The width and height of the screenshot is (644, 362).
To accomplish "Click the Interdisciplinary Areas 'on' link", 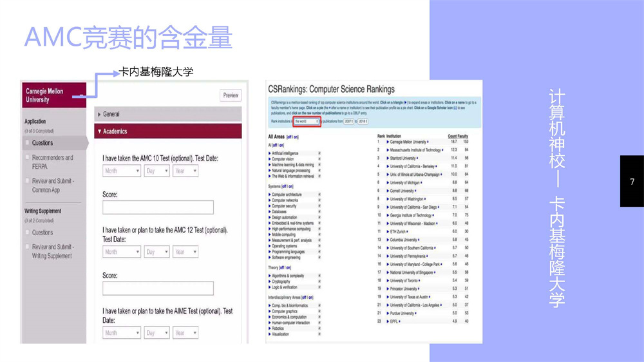I will 310,298.
